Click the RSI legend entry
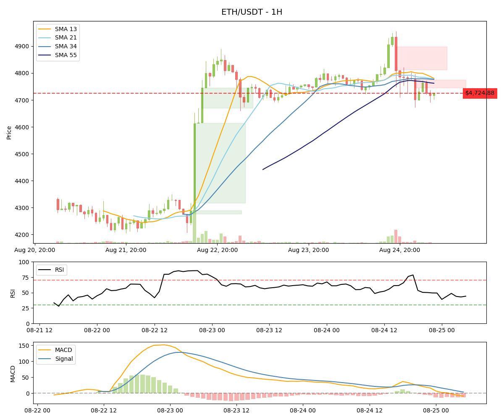The width and height of the screenshot is (504, 420). click(51, 270)
